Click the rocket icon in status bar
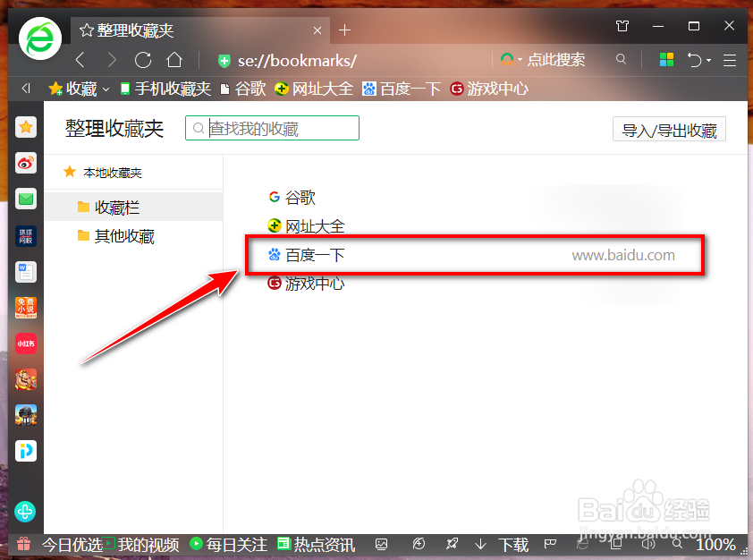Screen dimensions: 753x560 [452, 544]
